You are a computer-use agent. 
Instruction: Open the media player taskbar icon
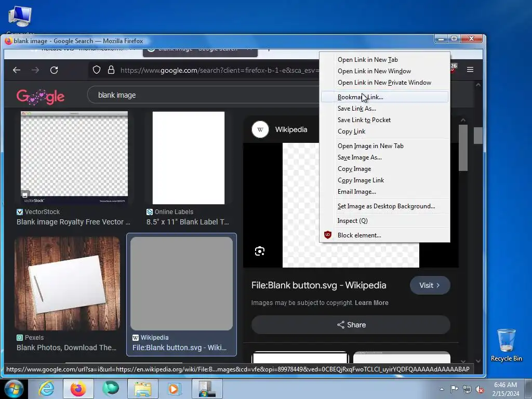point(175,389)
